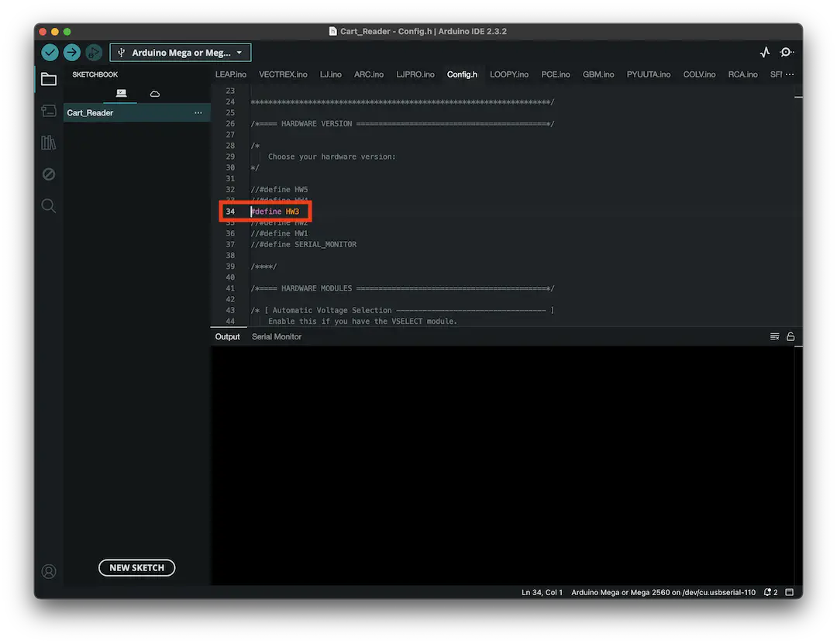This screenshot has width=837, height=644.
Task: Switch to the LEAP.ino tab
Action: (x=231, y=74)
